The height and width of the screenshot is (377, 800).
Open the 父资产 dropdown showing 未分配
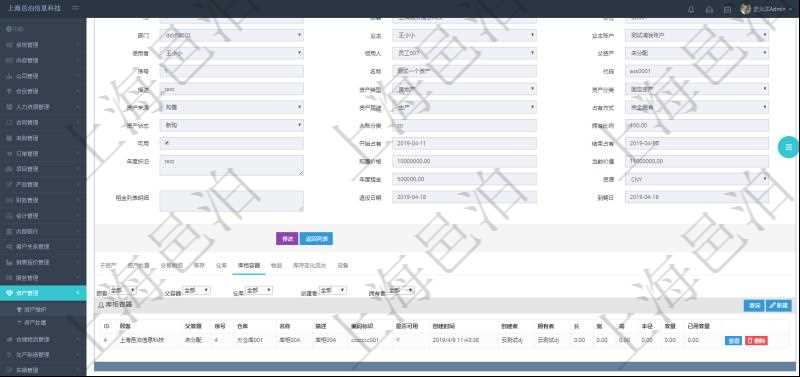tap(697, 53)
